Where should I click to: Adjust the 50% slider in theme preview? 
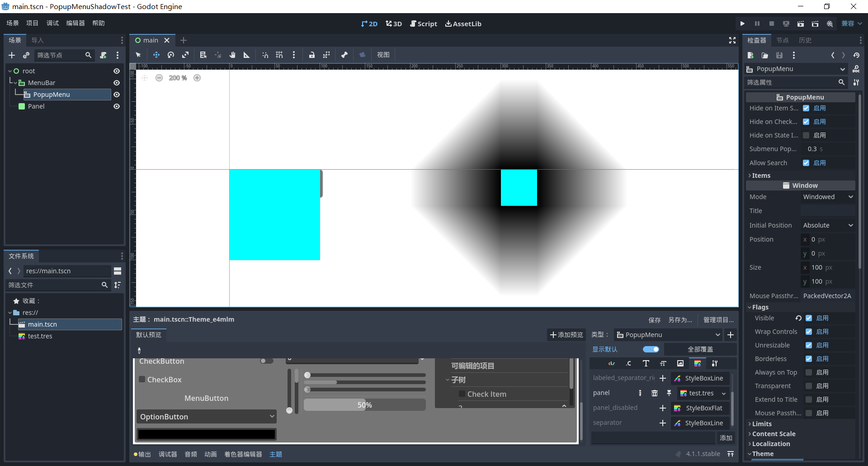pos(365,404)
